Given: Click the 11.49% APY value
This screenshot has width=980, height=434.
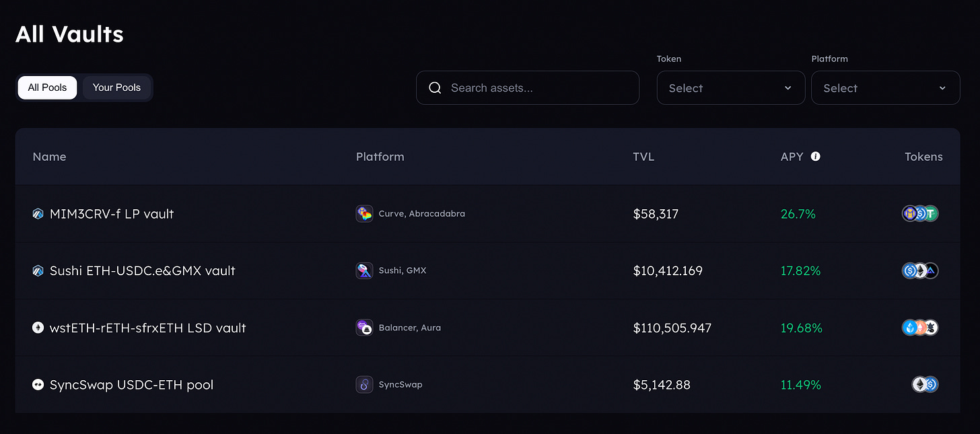Looking at the screenshot, I should click(x=801, y=385).
